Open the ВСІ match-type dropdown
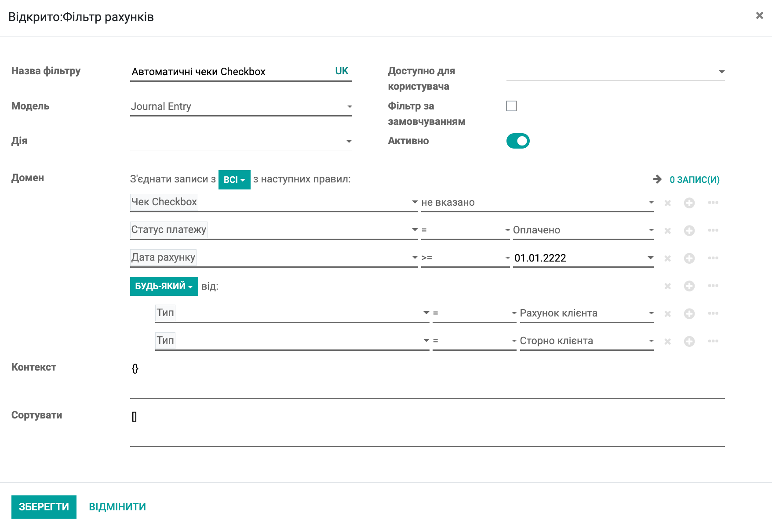This screenshot has width=772, height=531. click(234, 179)
